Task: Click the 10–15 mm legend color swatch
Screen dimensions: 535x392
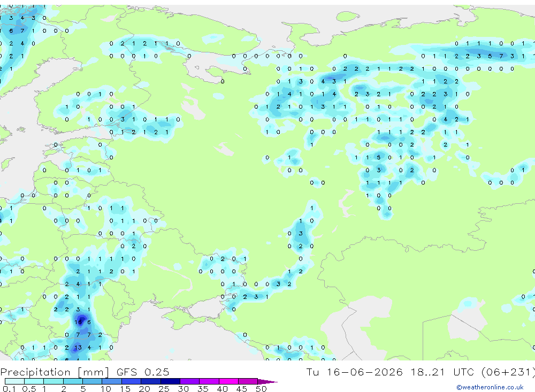Action: (112, 381)
